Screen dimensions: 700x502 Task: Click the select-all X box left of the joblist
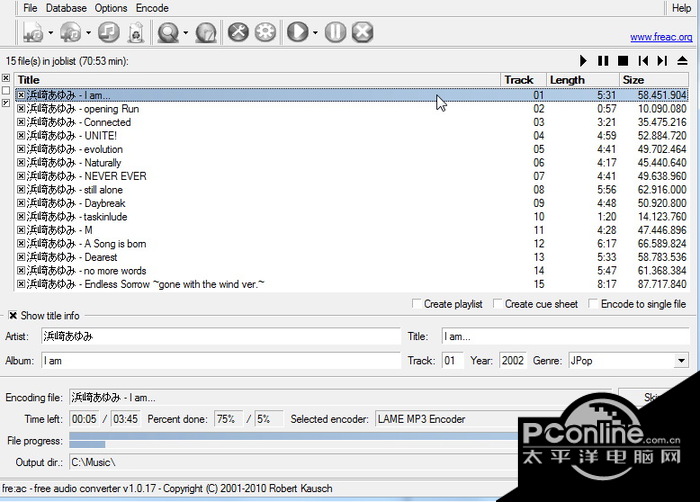[6, 78]
